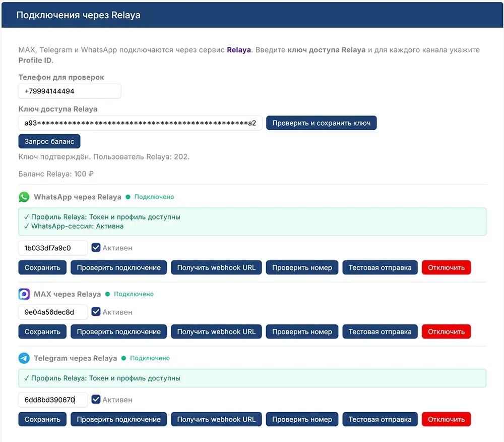The width and height of the screenshot is (504, 442).
Task: Focus the Телефон для проверок field
Action: point(70,91)
